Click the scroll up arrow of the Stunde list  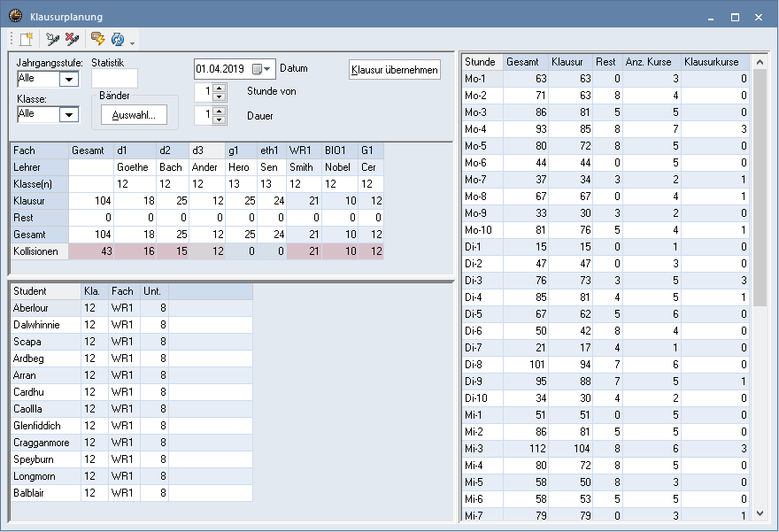(x=760, y=62)
